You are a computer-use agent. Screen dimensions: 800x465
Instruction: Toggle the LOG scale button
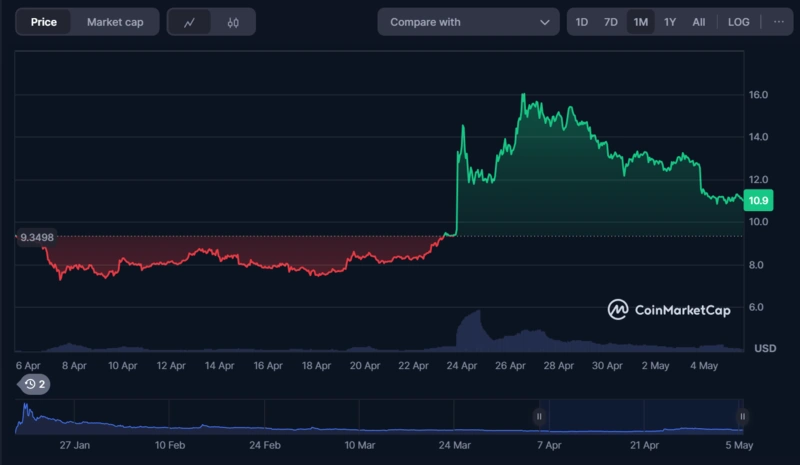738,22
